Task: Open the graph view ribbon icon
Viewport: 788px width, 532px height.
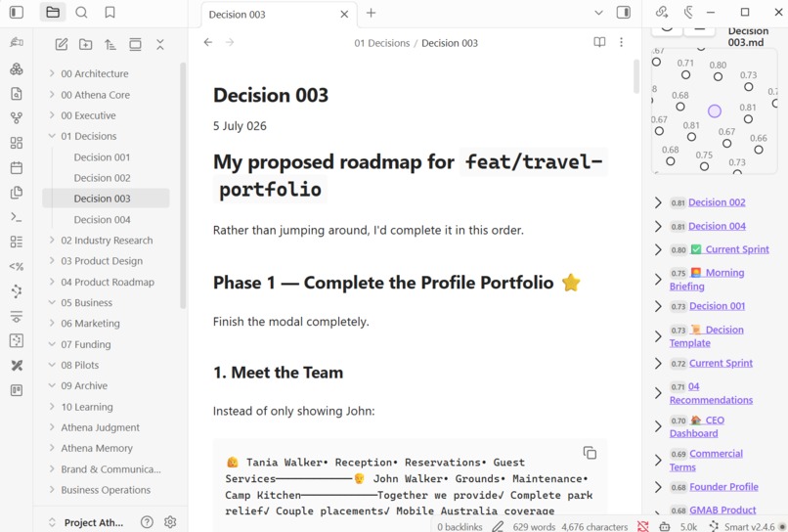Action: [17, 118]
